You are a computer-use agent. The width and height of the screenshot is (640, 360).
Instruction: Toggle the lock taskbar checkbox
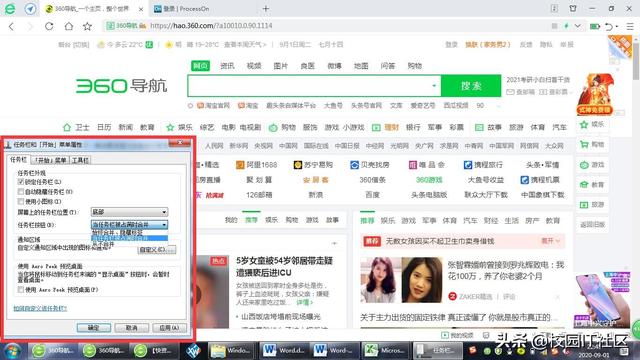(21, 182)
